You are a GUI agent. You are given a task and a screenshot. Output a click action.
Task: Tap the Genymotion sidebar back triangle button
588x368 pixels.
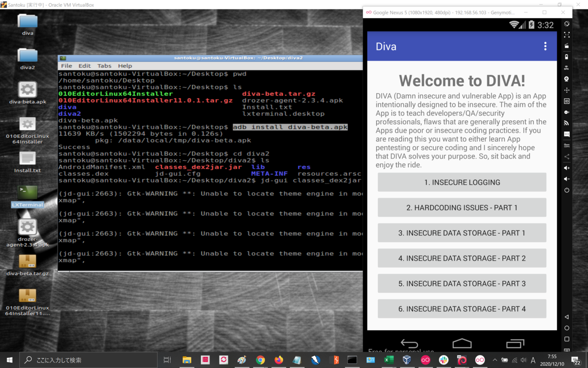coord(566,317)
